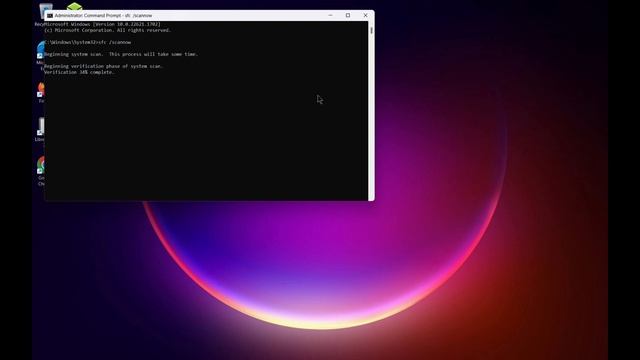Select the Google Chrome desktop shortcut
Image resolution: width=640 pixels, height=360 pixels.
pyautogui.click(x=40, y=171)
